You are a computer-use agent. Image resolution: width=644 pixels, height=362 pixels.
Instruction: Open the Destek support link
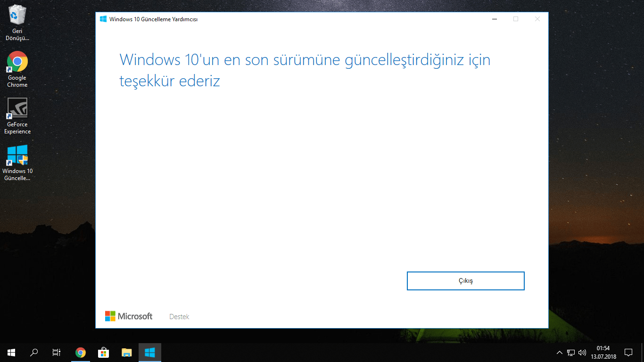(x=179, y=316)
